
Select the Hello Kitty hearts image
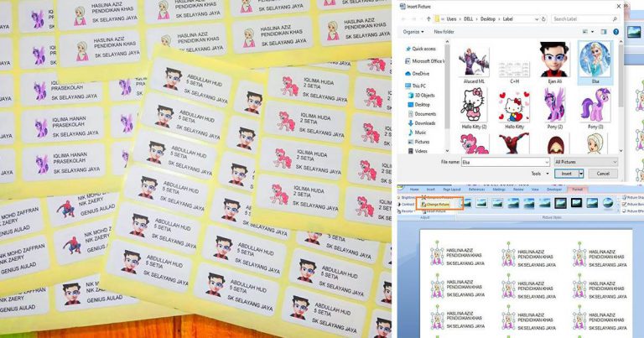[x=514, y=109]
